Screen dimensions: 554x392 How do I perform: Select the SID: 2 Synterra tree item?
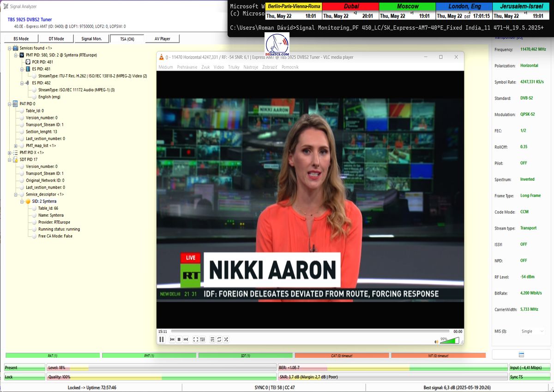(44, 202)
